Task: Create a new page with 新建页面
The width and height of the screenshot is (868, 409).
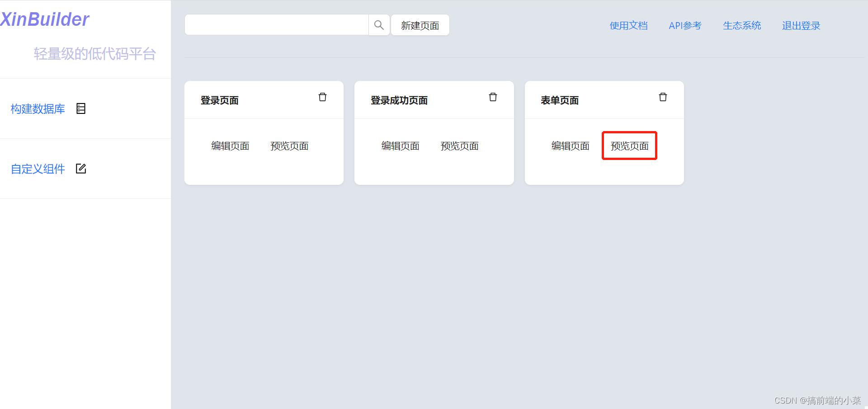Action: [x=420, y=25]
